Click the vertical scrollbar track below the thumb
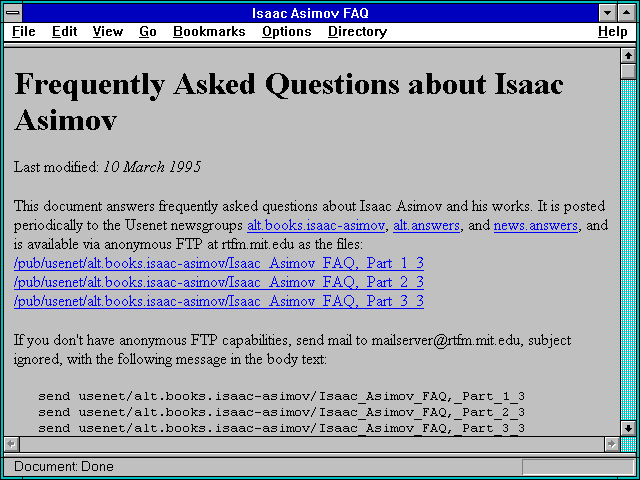Viewport: 640px width, 480px height. [628, 250]
